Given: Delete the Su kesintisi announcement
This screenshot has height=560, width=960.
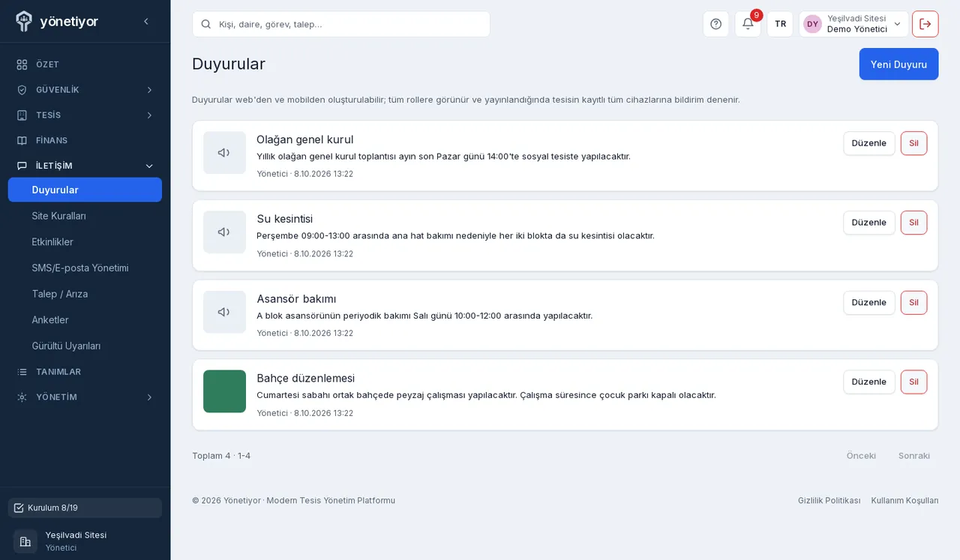Looking at the screenshot, I should (x=913, y=223).
